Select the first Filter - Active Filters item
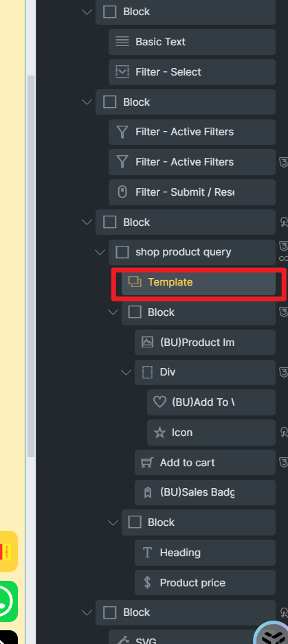Image resolution: width=288 pixels, height=644 pixels. (x=192, y=132)
